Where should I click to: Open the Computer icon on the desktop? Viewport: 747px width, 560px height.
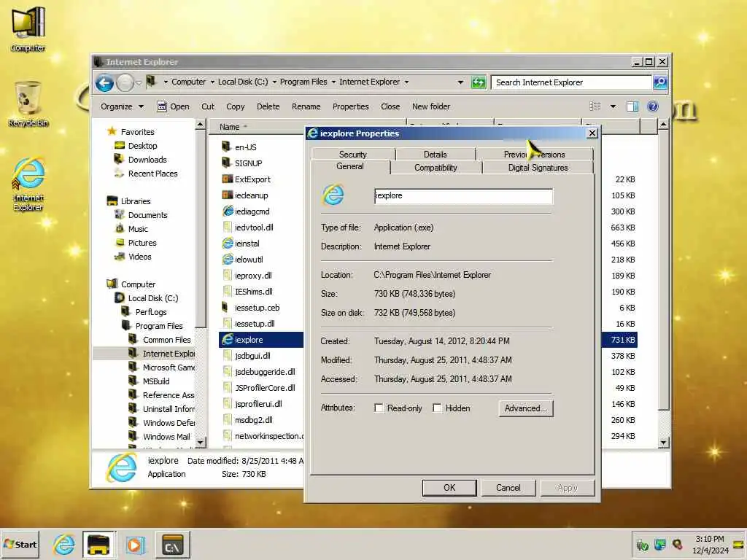click(x=28, y=29)
